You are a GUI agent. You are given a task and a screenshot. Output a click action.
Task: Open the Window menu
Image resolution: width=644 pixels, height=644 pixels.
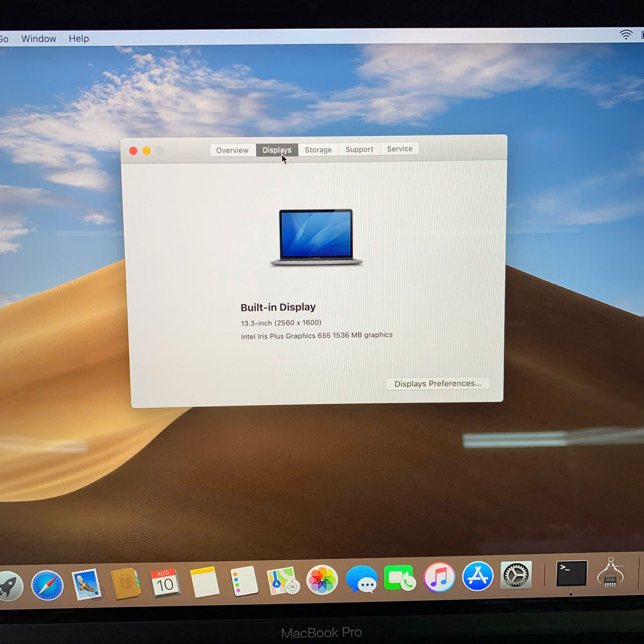[x=38, y=38]
